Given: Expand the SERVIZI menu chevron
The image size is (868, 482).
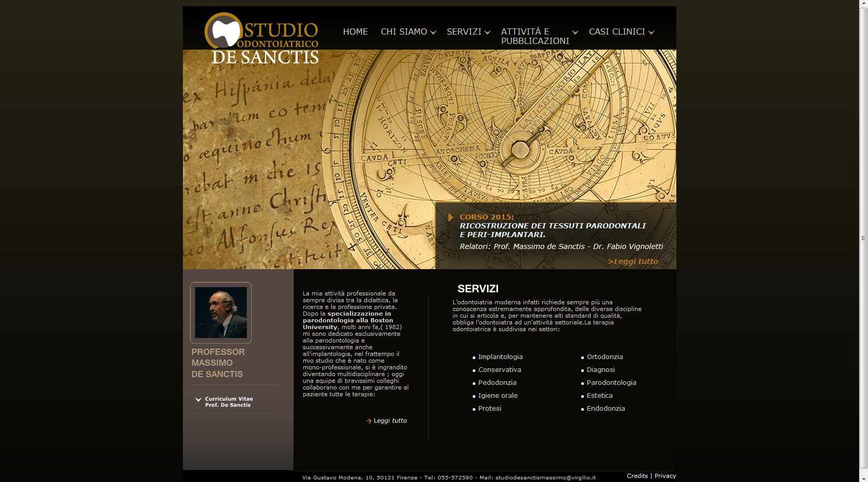Looking at the screenshot, I should pyautogui.click(x=487, y=33).
